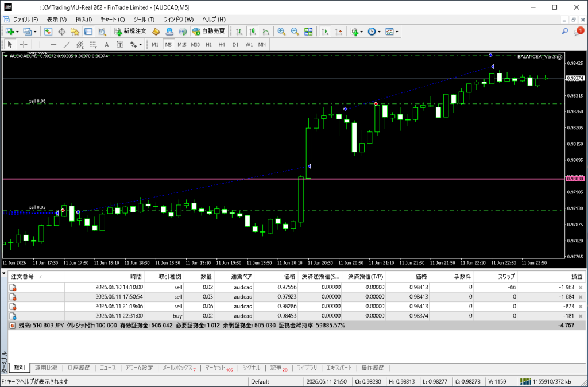Open the profiles dropdown arrow
This screenshot has height=387, width=588.
click(x=35, y=32)
